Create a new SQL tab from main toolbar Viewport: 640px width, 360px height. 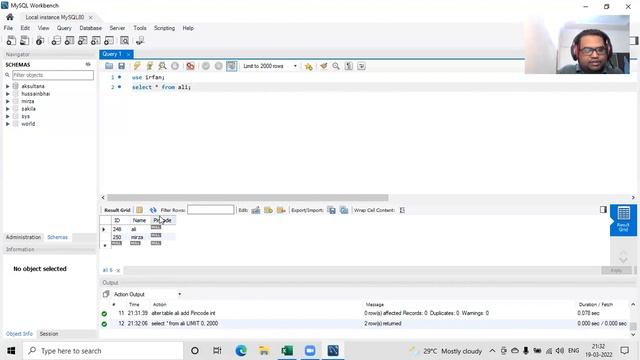pos(11,40)
